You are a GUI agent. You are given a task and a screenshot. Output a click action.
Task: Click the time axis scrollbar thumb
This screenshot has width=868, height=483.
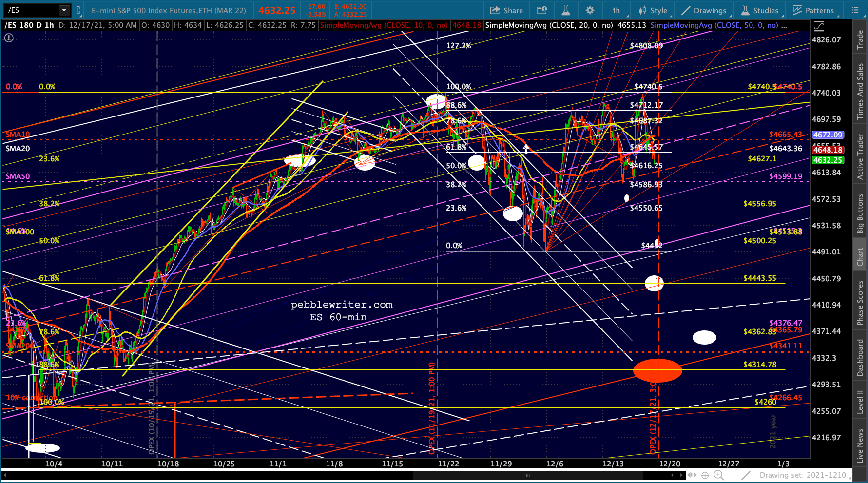click(x=527, y=475)
